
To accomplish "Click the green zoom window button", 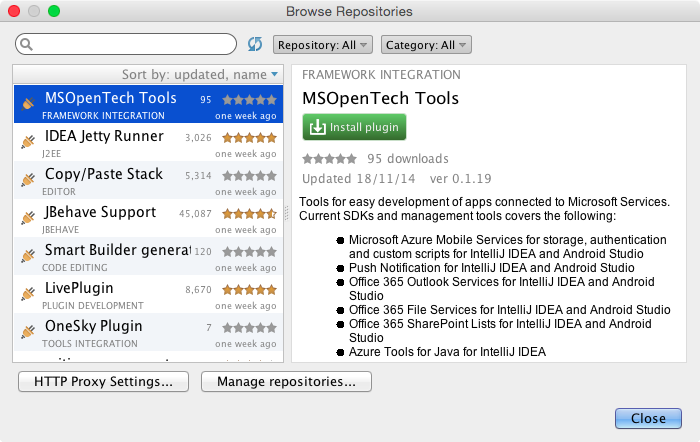I will pyautogui.click(x=54, y=11).
